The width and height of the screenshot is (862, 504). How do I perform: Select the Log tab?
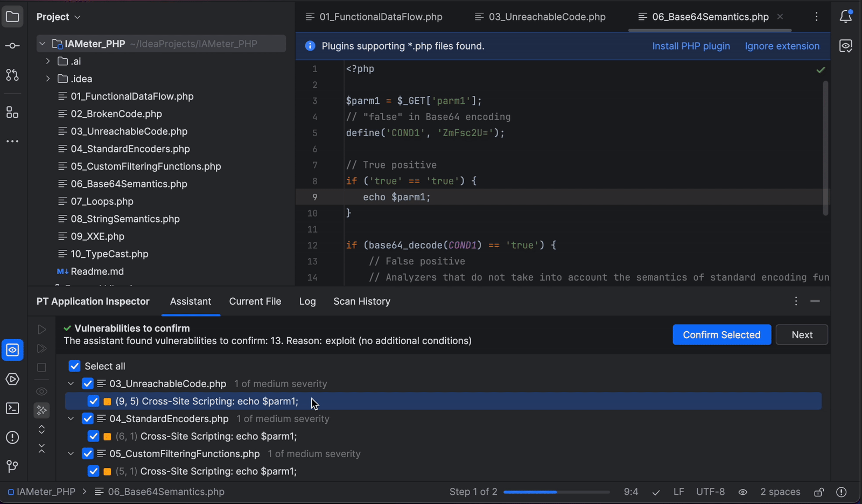307,302
